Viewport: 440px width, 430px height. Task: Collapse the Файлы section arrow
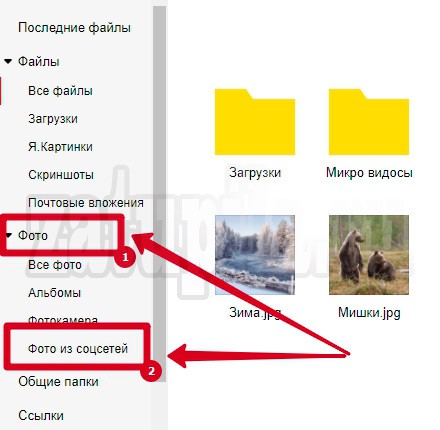[8, 61]
